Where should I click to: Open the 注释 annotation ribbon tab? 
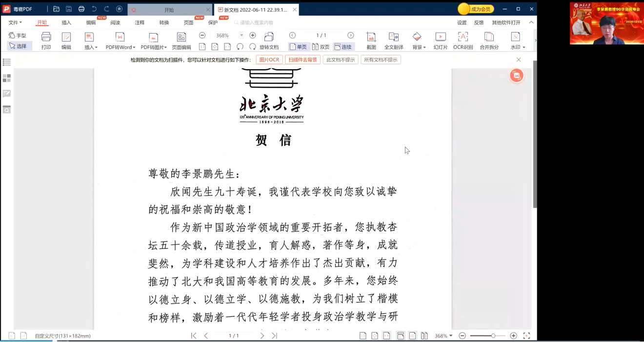(x=140, y=22)
